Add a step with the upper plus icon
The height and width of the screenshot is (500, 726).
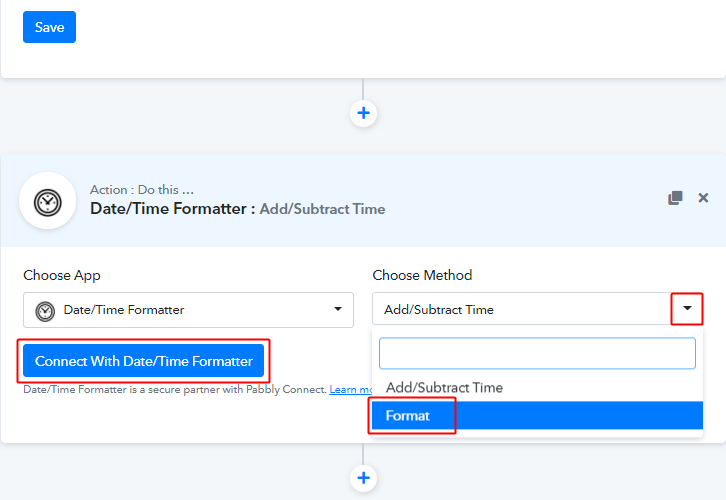[x=363, y=113]
